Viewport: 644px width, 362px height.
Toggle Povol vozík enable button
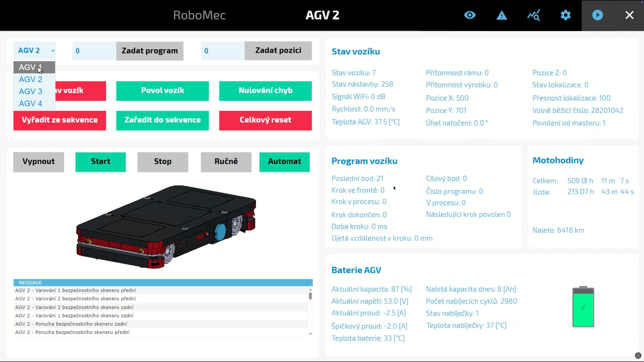click(163, 91)
